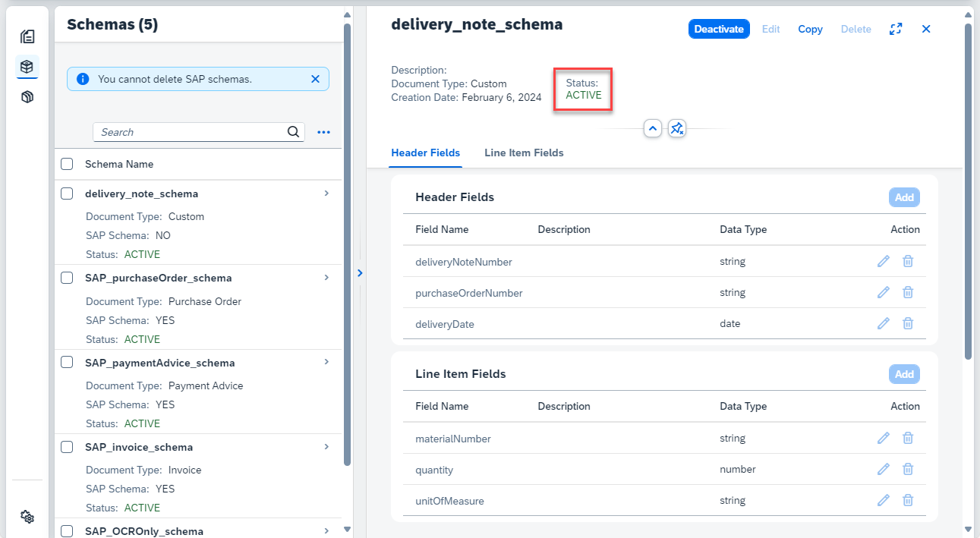Edit the quantity field
The image size is (980, 538).
pos(883,469)
